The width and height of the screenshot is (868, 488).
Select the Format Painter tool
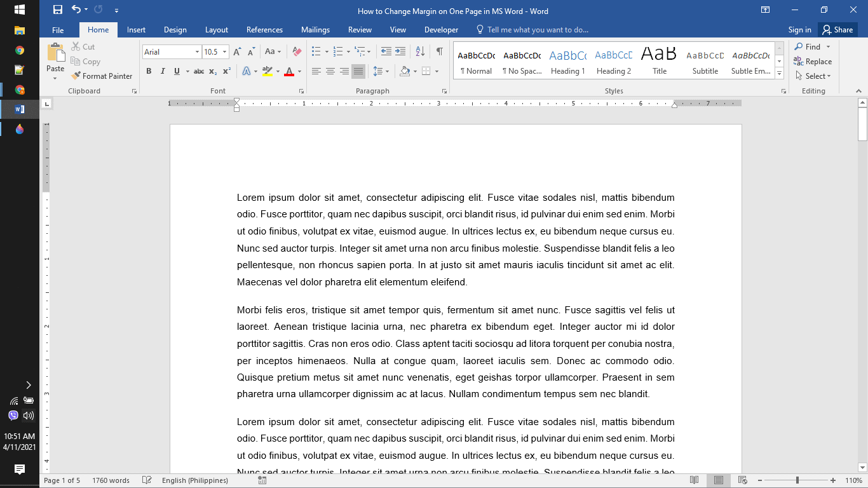(102, 76)
